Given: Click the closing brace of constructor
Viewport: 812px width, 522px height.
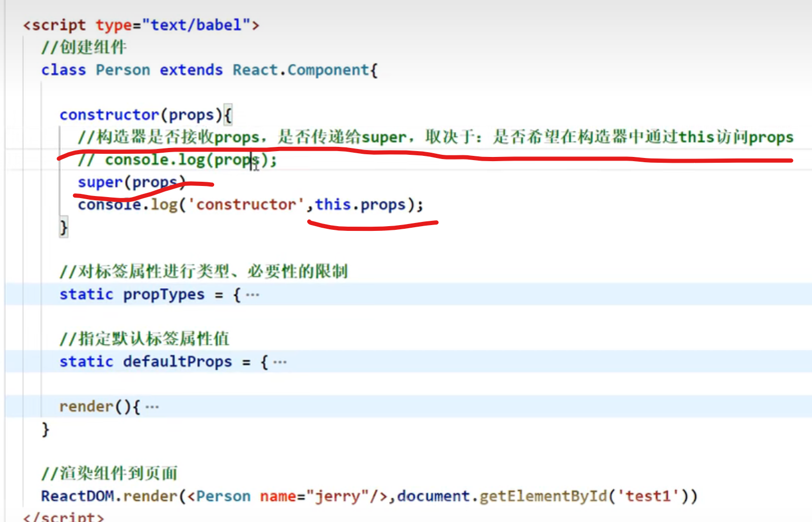Looking at the screenshot, I should click(63, 227).
